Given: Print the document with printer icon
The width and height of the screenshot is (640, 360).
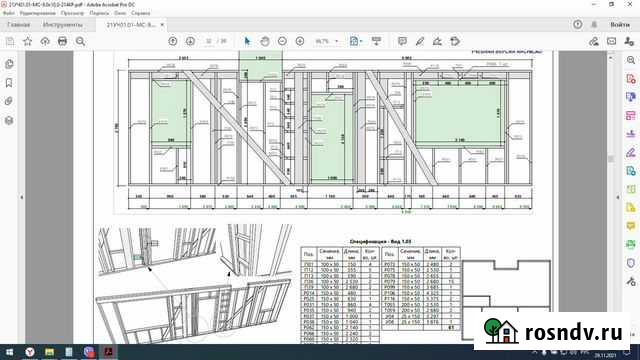Looking at the screenshot, I should (x=62, y=41).
